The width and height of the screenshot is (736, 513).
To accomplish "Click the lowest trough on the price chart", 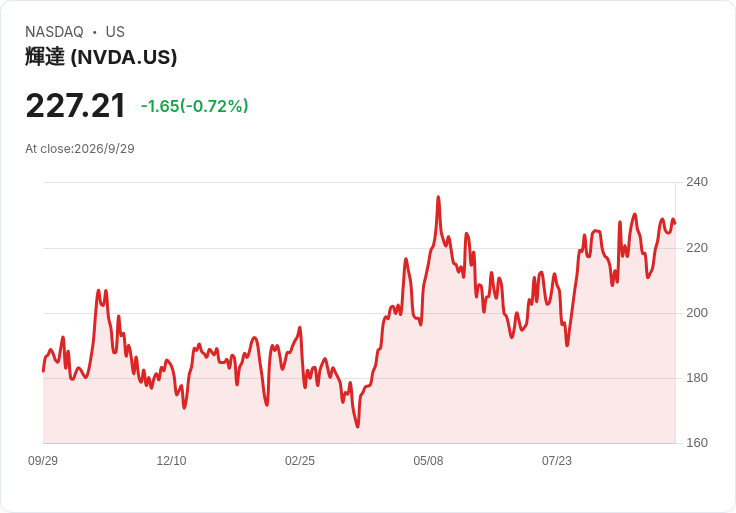I will pyautogui.click(x=358, y=427).
